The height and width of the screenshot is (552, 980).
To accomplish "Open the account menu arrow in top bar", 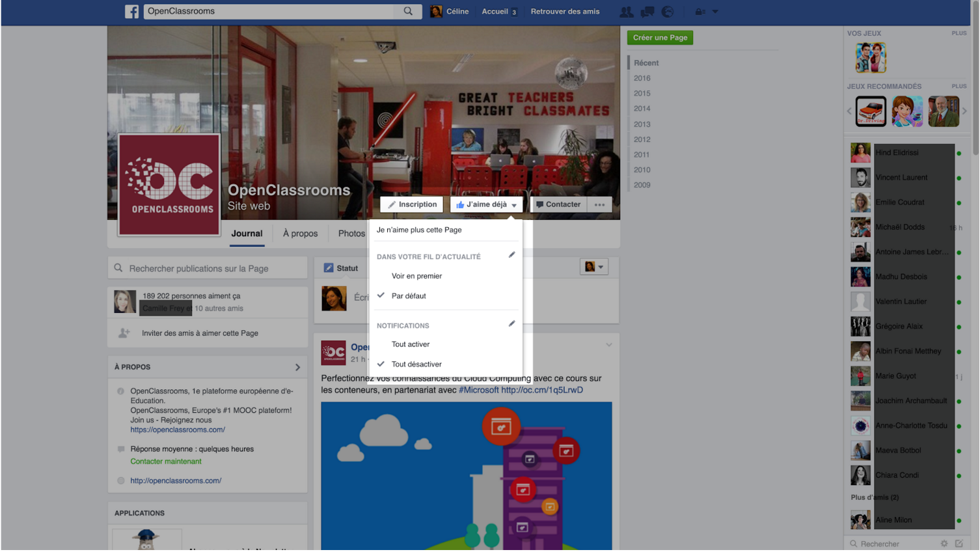I will click(x=715, y=12).
